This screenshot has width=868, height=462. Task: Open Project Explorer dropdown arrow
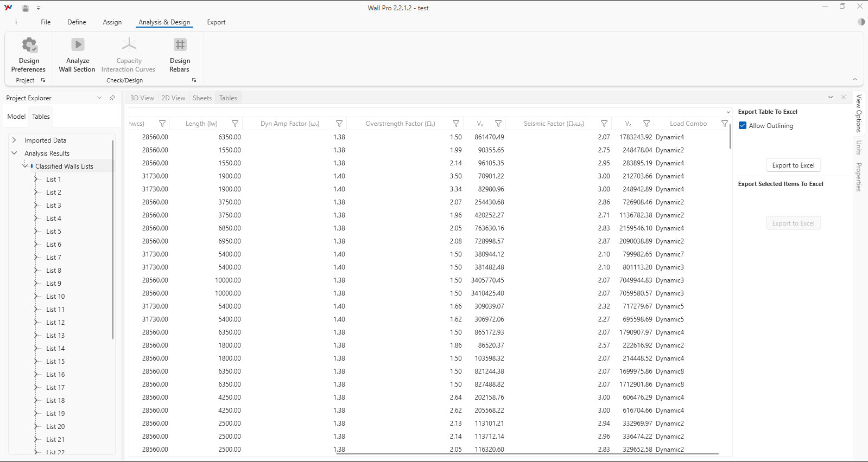pos(99,98)
